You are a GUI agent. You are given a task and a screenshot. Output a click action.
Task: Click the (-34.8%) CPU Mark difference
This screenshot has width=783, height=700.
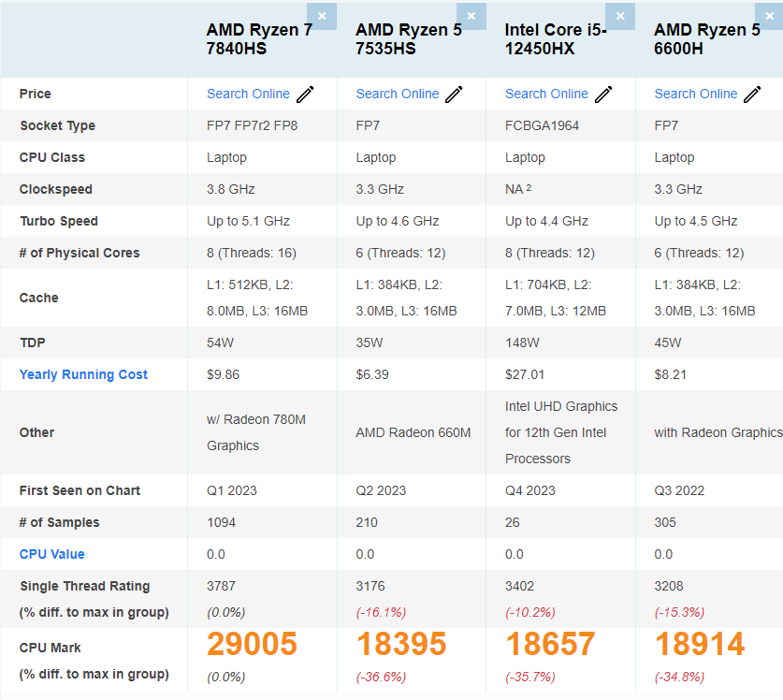680,677
